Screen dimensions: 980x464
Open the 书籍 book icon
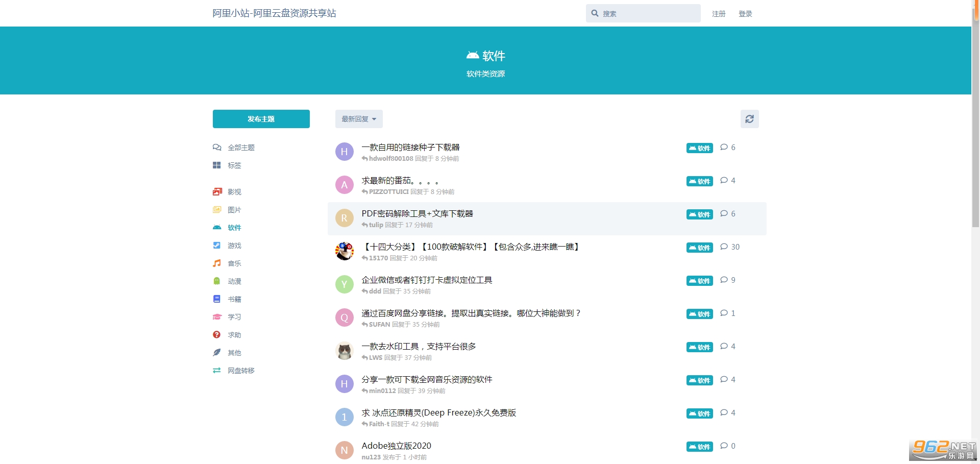[x=217, y=299]
